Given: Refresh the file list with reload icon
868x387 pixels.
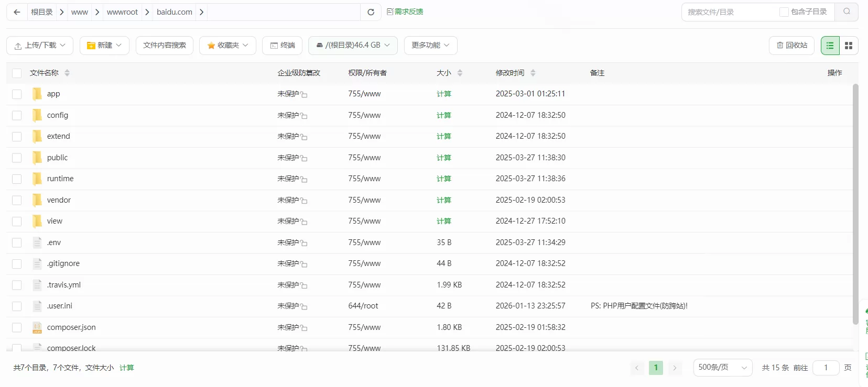Looking at the screenshot, I should click(x=371, y=12).
